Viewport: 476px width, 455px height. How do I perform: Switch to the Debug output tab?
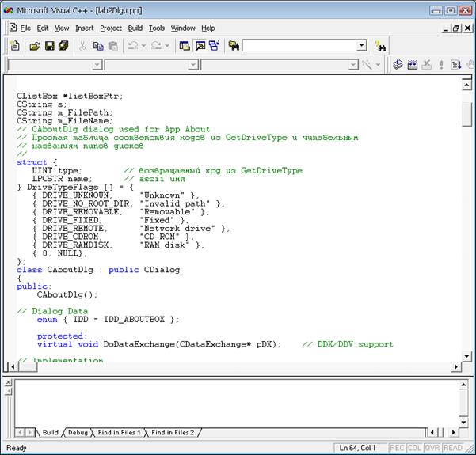click(78, 433)
